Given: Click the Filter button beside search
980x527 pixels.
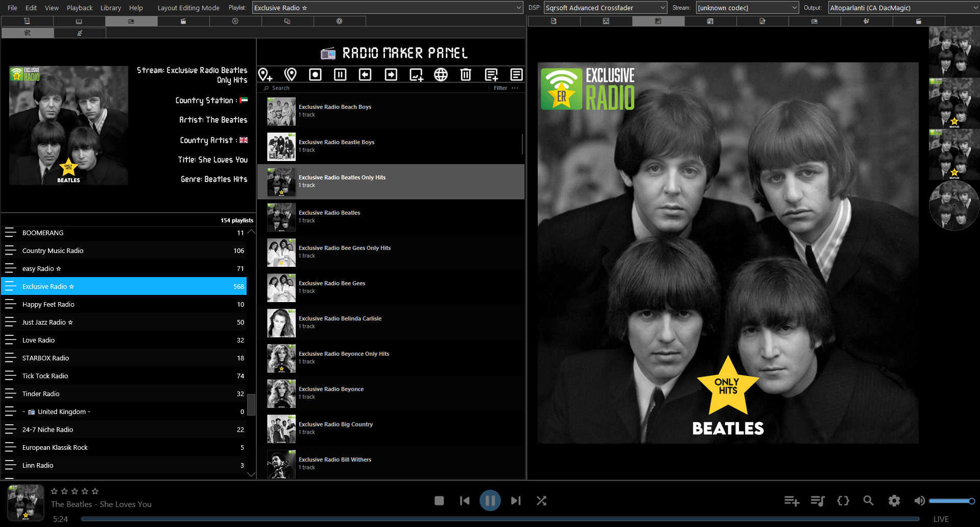Looking at the screenshot, I should (500, 88).
